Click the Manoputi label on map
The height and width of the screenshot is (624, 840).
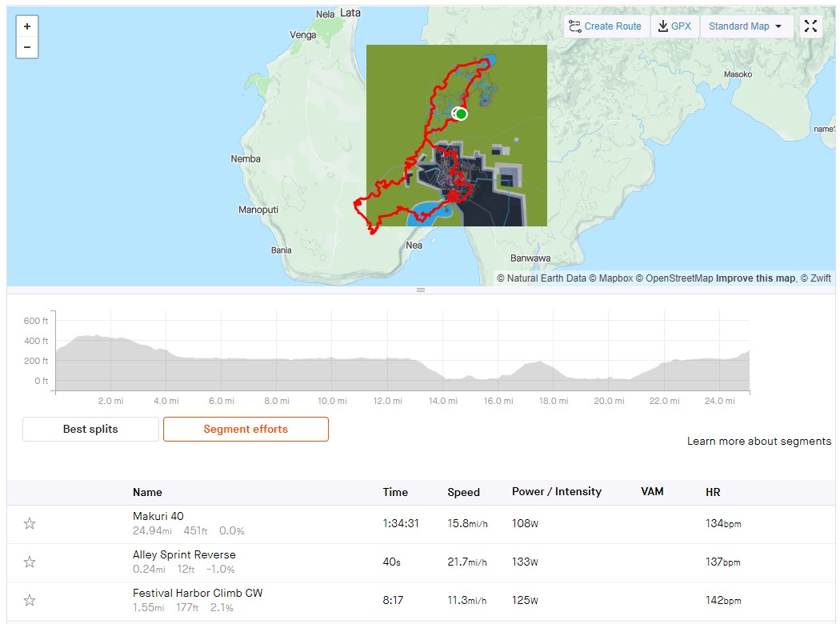pos(258,210)
